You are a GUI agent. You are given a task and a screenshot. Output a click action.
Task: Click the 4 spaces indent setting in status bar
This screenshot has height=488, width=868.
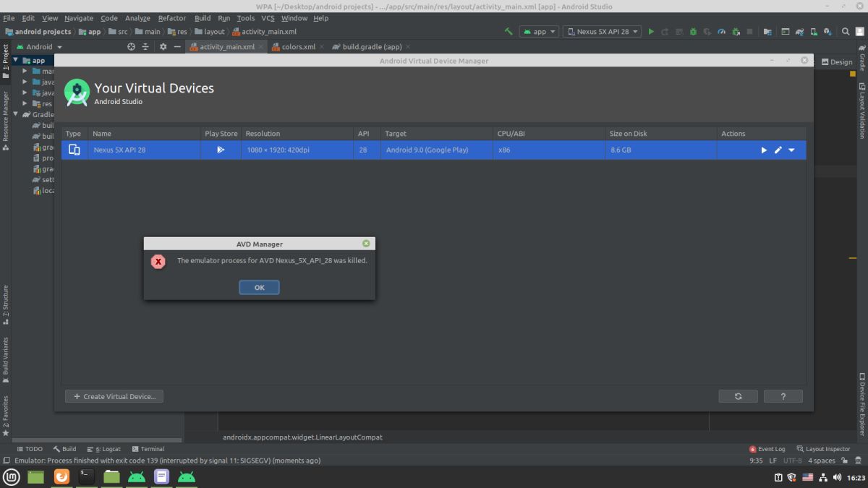822,461
